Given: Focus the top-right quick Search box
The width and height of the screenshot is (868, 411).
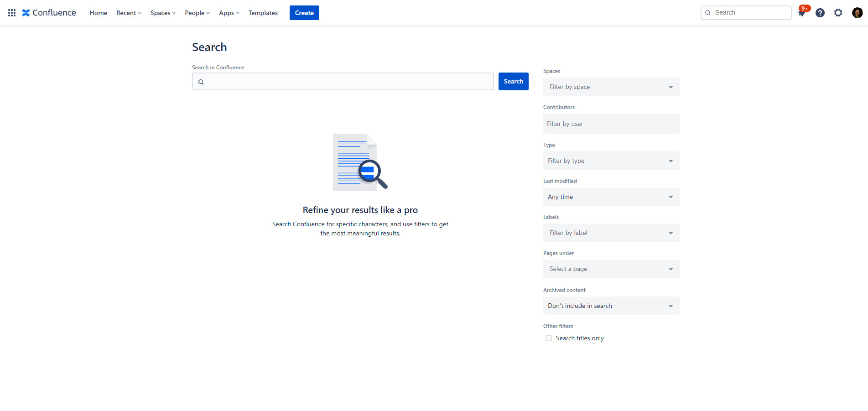Looking at the screenshot, I should [x=746, y=13].
